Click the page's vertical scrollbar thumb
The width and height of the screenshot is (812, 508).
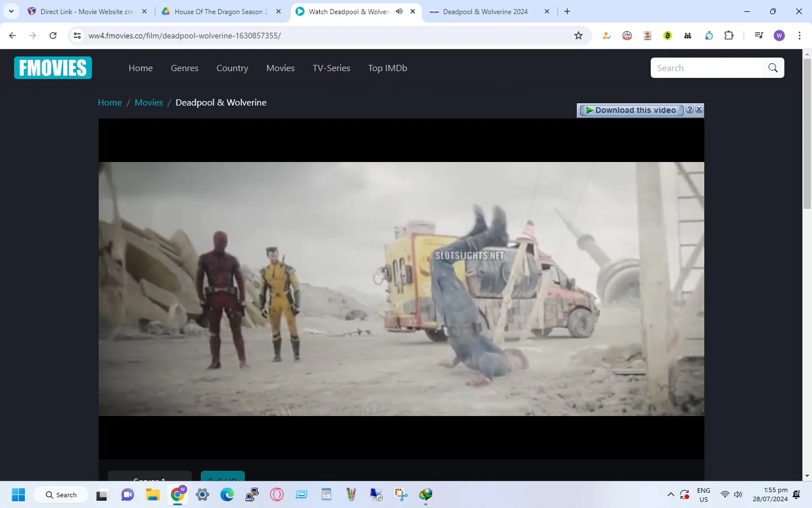[x=807, y=133]
